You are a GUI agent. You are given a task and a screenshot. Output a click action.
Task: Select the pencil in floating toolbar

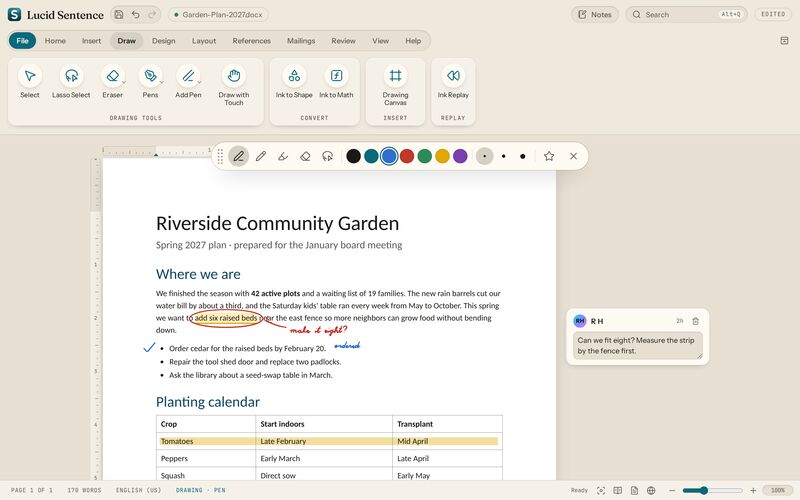pyautogui.click(x=261, y=156)
